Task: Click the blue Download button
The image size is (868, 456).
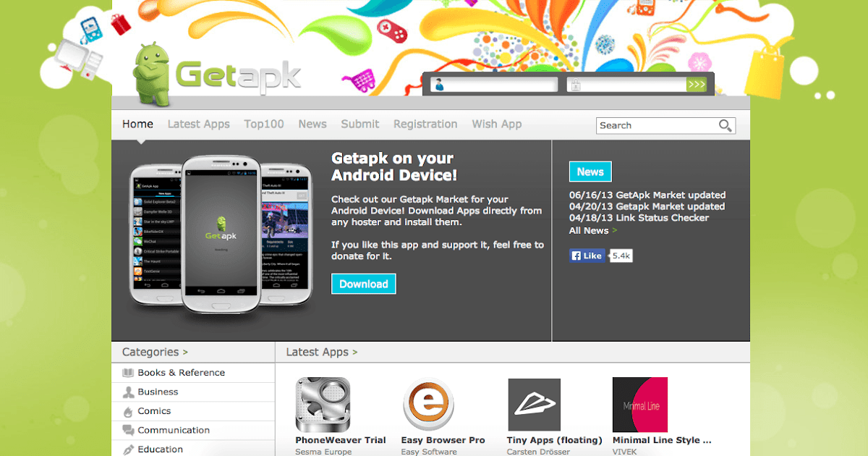Action: (364, 284)
